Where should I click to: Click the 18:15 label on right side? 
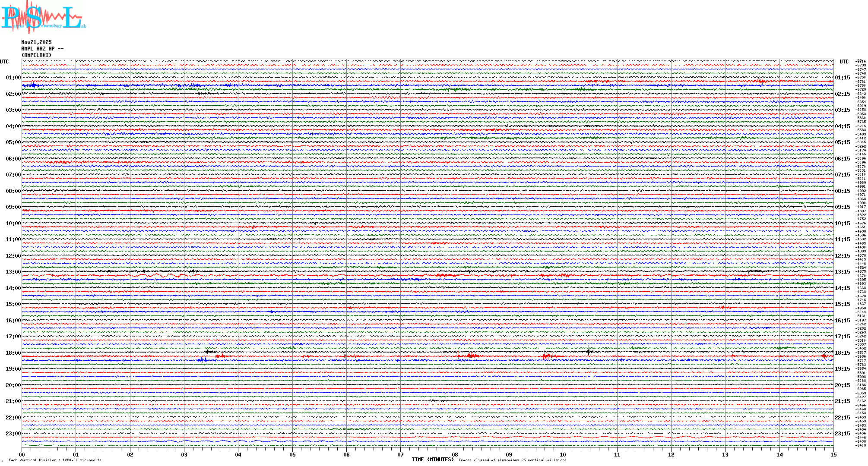pyautogui.click(x=842, y=353)
